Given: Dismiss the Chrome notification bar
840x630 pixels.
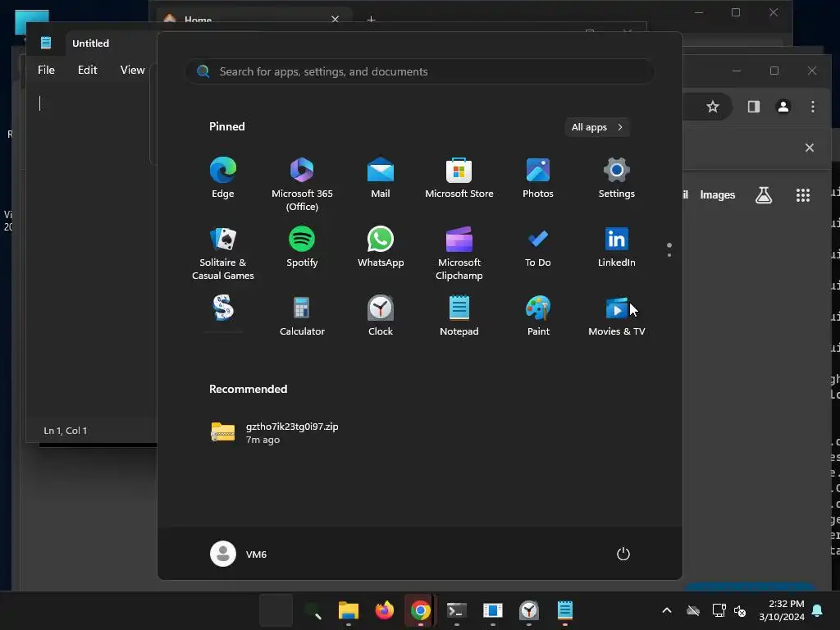Looking at the screenshot, I should pyautogui.click(x=810, y=148).
